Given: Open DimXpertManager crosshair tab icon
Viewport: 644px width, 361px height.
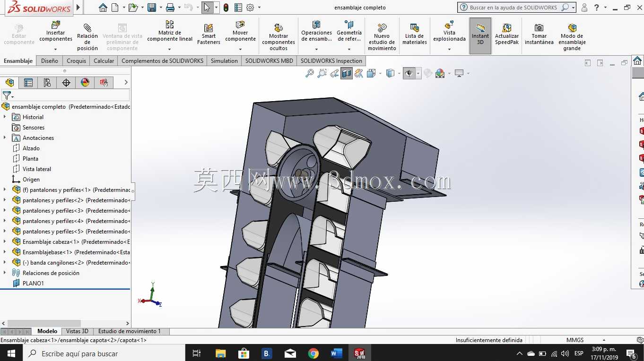Looking at the screenshot, I should pos(66,83).
